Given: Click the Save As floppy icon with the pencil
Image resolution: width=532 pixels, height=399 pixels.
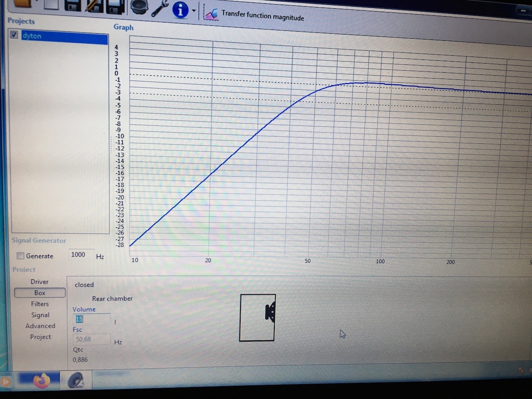Looking at the screenshot, I should click(94, 5).
